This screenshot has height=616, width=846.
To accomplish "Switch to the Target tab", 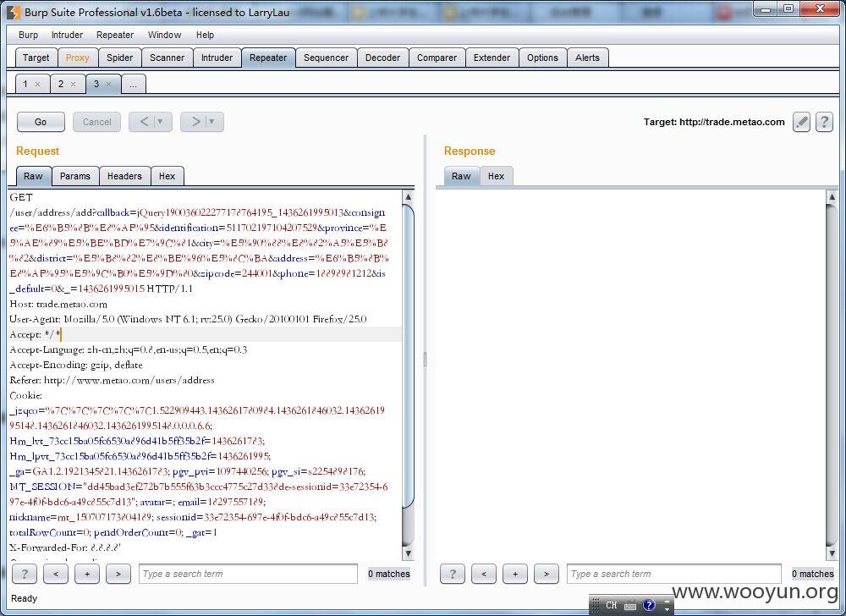I will click(36, 58).
